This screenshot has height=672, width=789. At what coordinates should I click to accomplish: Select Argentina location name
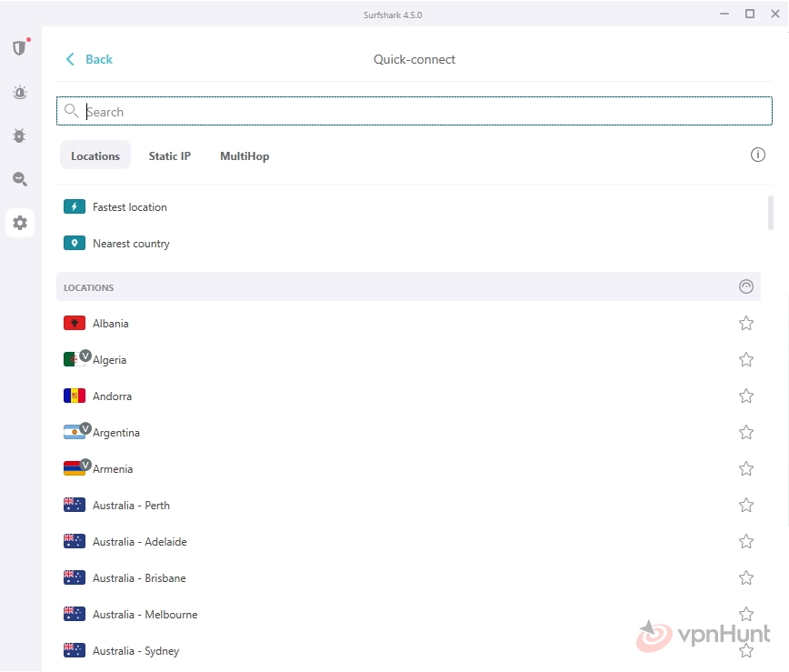pyautogui.click(x=116, y=433)
